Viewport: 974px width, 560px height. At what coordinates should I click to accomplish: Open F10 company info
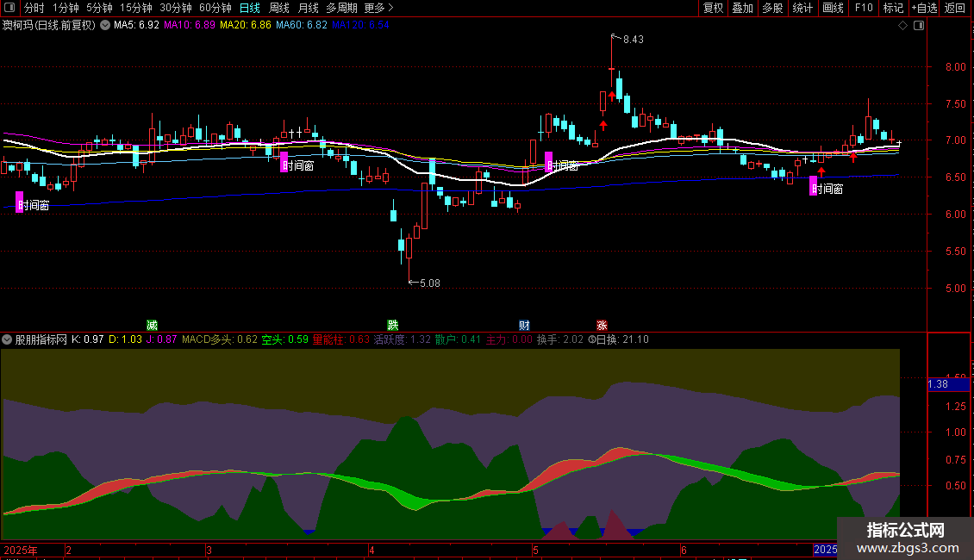point(864,8)
